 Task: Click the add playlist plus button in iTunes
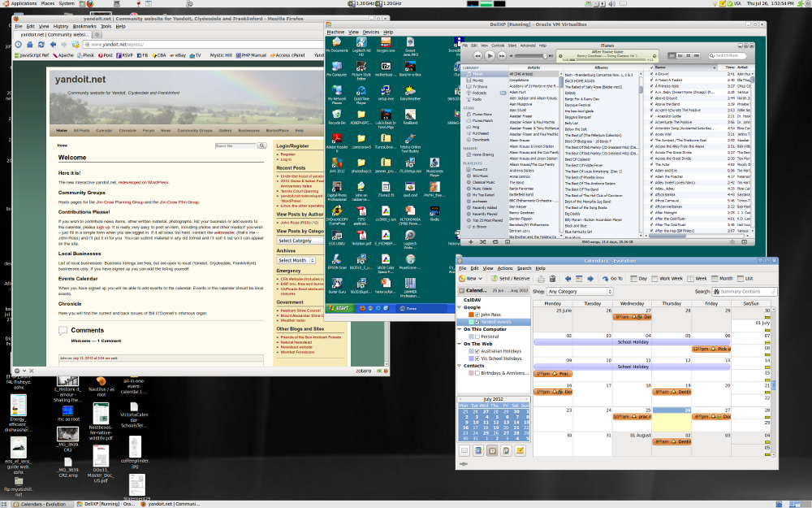[471, 242]
